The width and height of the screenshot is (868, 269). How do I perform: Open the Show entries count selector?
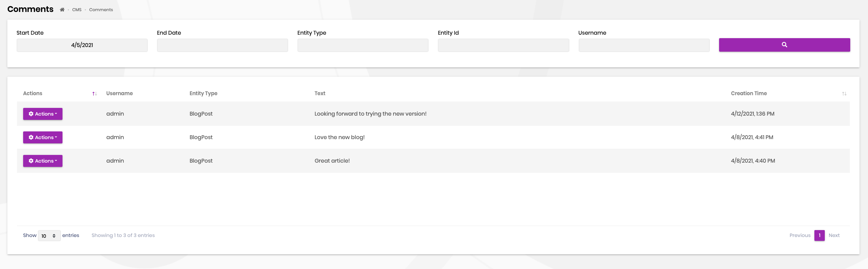(x=49, y=235)
